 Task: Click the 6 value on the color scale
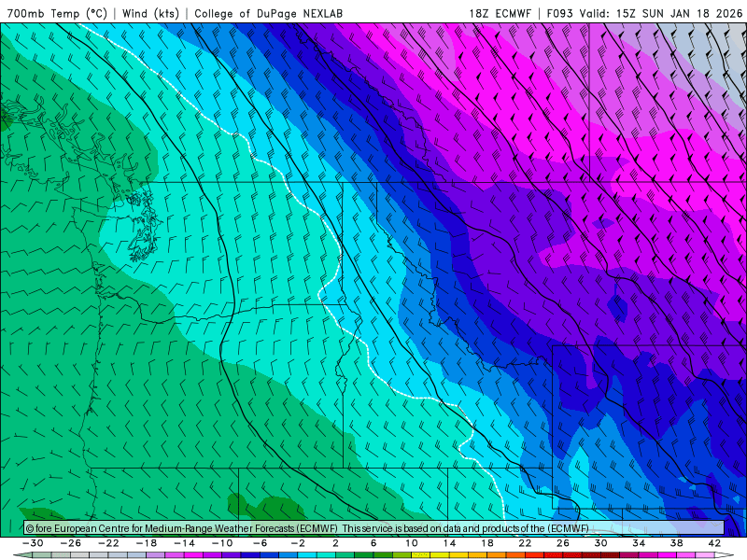pos(373,543)
